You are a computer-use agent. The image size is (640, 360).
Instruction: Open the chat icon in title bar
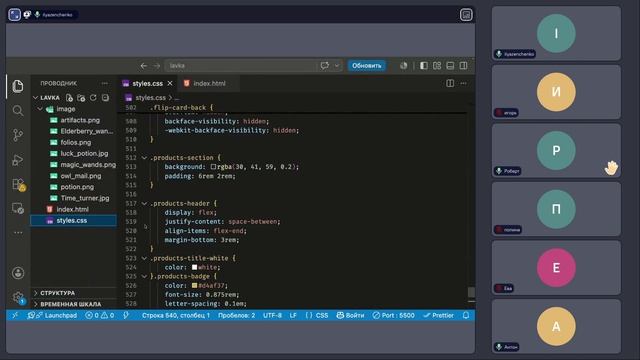(324, 65)
